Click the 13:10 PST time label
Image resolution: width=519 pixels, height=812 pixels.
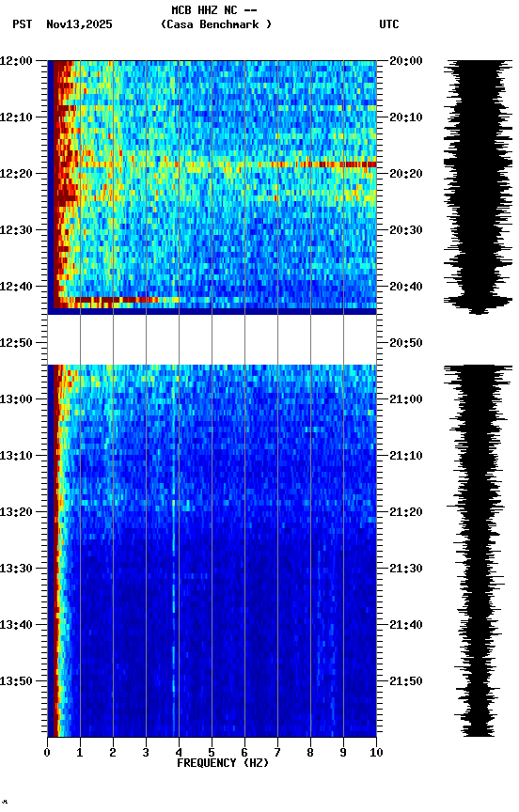pos(16,456)
